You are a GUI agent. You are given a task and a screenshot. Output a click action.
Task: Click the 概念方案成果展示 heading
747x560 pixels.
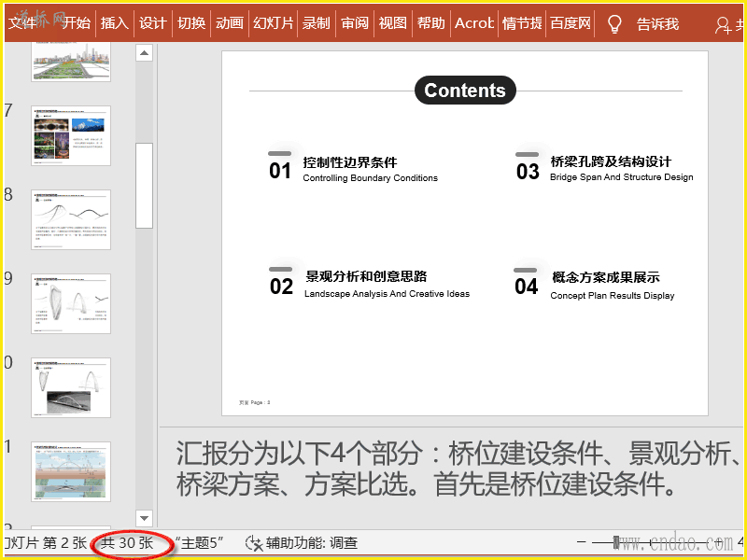point(605,277)
